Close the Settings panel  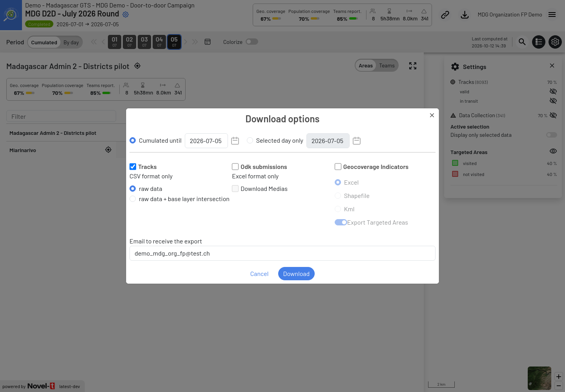coord(552,65)
